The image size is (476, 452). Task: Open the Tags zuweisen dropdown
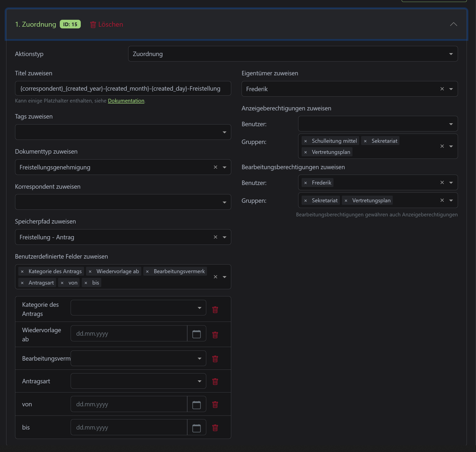pyautogui.click(x=123, y=132)
